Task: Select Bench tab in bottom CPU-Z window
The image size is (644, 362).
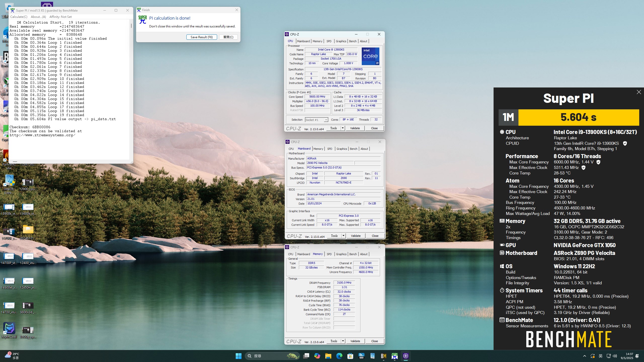Action: click(353, 254)
